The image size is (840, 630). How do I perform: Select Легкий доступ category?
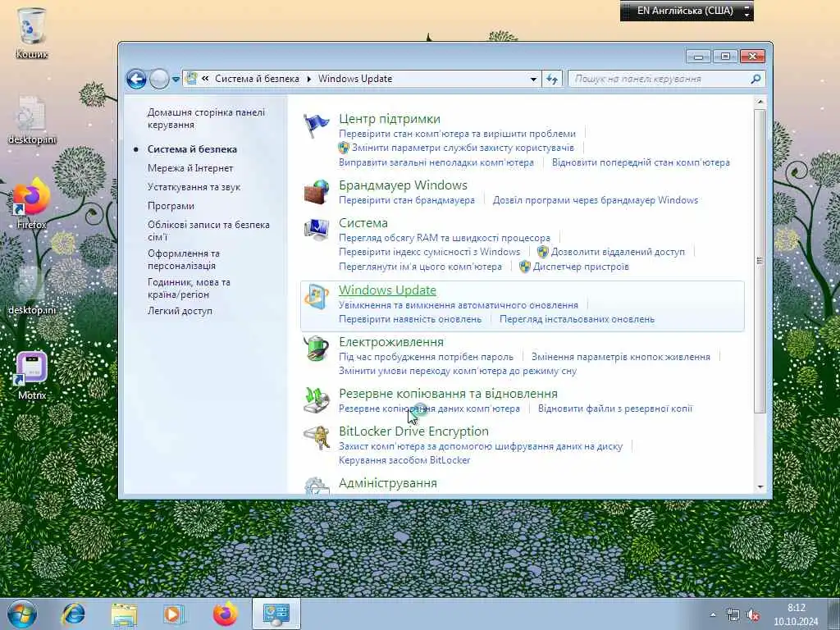(x=180, y=311)
